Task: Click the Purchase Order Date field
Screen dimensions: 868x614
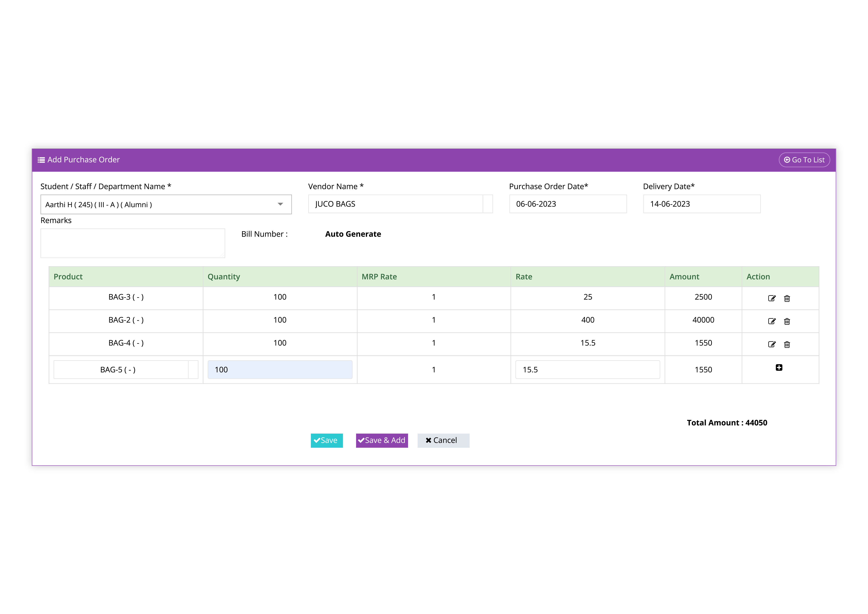Action: 568,204
